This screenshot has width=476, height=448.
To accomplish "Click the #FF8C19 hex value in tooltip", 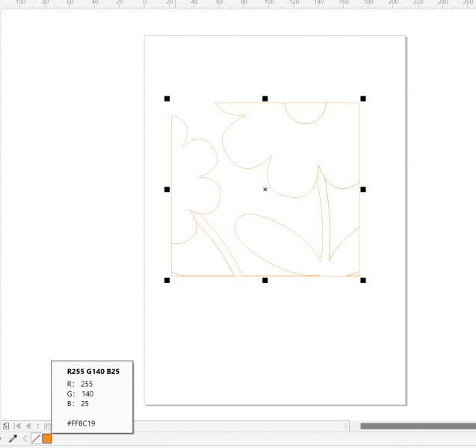I will point(81,423).
